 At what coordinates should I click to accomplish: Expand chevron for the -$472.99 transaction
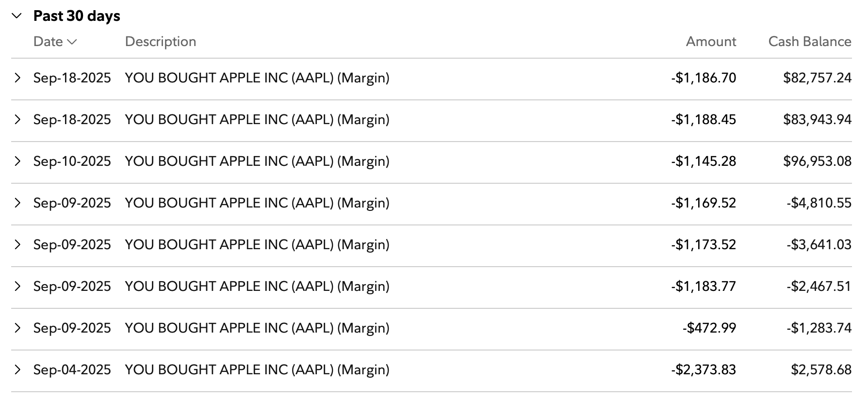pyautogui.click(x=17, y=328)
